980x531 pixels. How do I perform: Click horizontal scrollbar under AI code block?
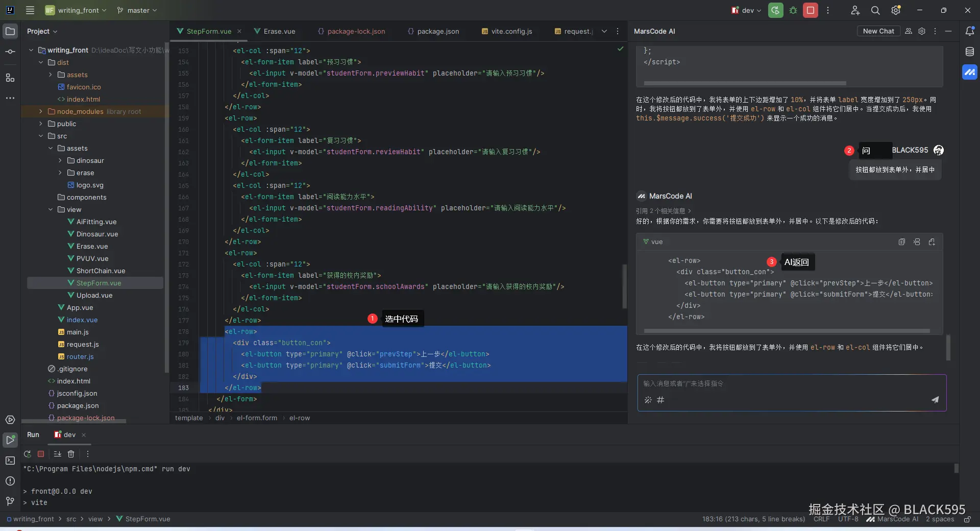click(x=787, y=331)
